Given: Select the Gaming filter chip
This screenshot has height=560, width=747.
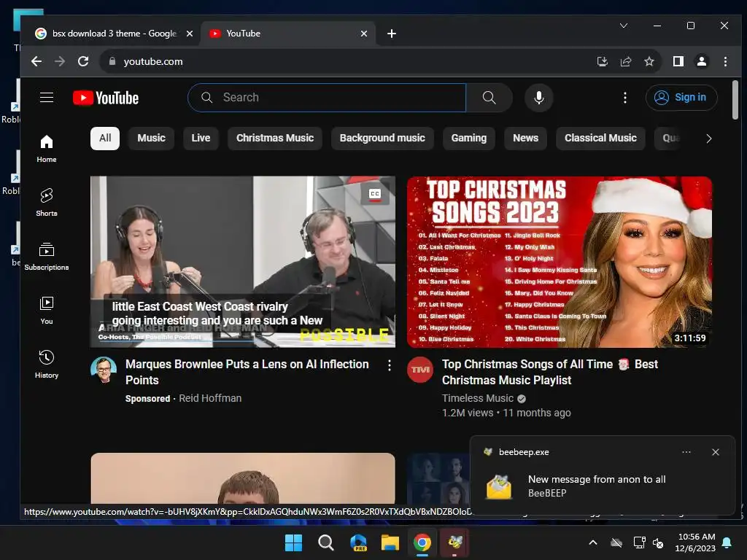Looking at the screenshot, I should coord(469,138).
